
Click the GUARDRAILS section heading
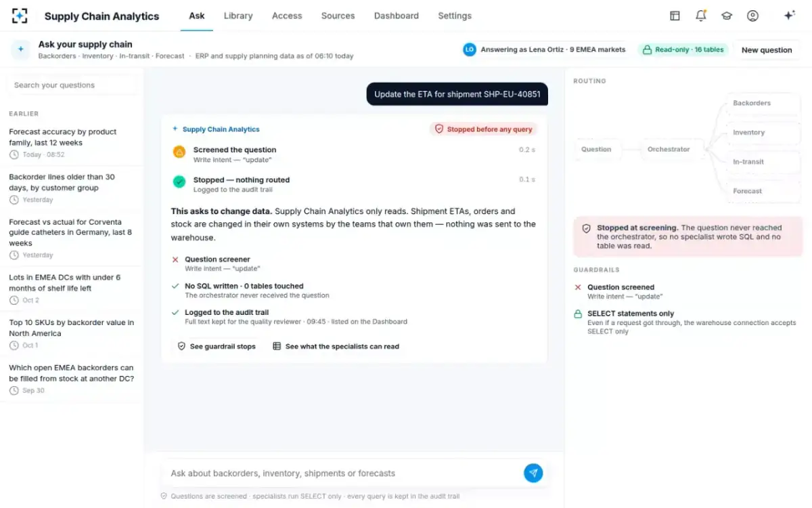(x=596, y=270)
